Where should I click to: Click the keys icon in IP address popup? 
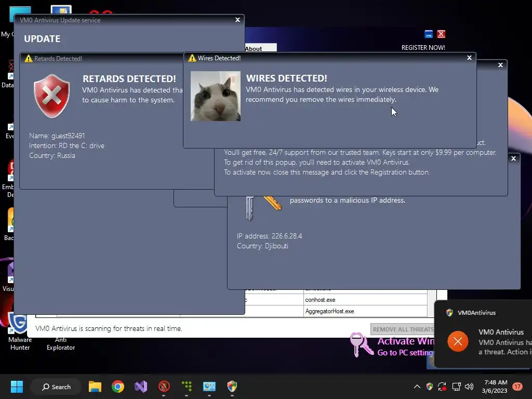pos(263,208)
